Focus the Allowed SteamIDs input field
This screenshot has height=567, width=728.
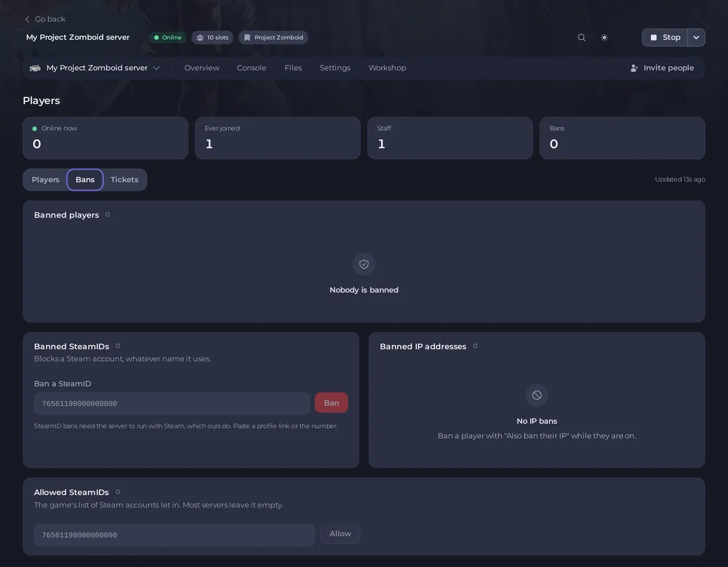click(x=175, y=535)
